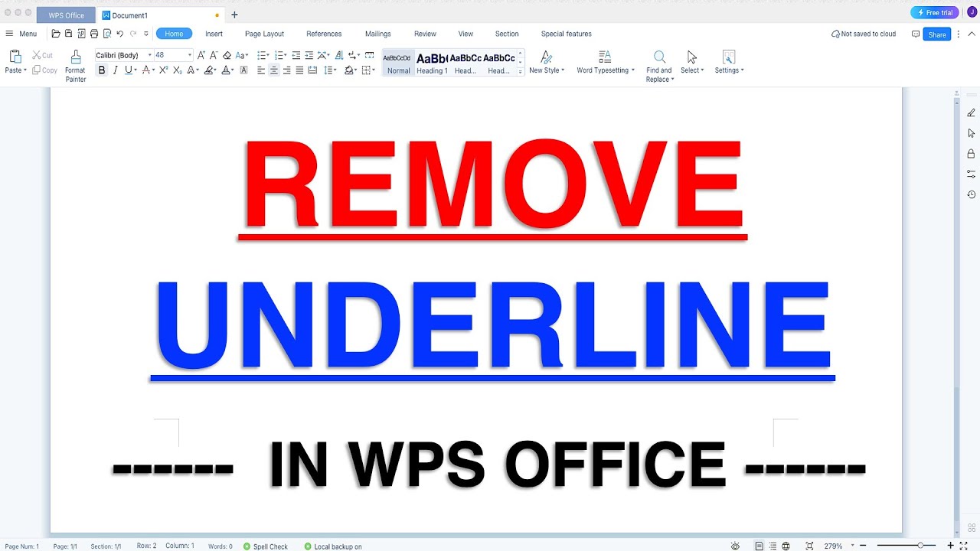This screenshot has height=551, width=980.
Task: Undo the last action
Action: pos(120,34)
